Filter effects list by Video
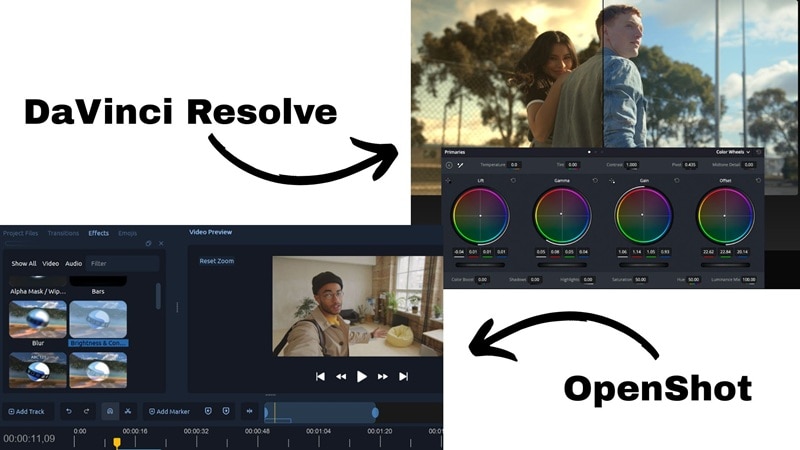Screen dimensions: 800x450 tap(51, 264)
